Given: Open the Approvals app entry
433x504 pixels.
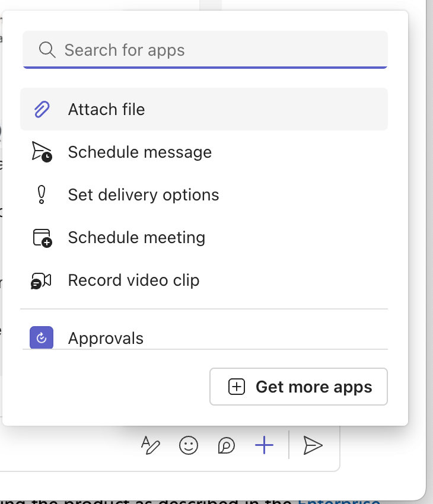Looking at the screenshot, I should [204, 338].
